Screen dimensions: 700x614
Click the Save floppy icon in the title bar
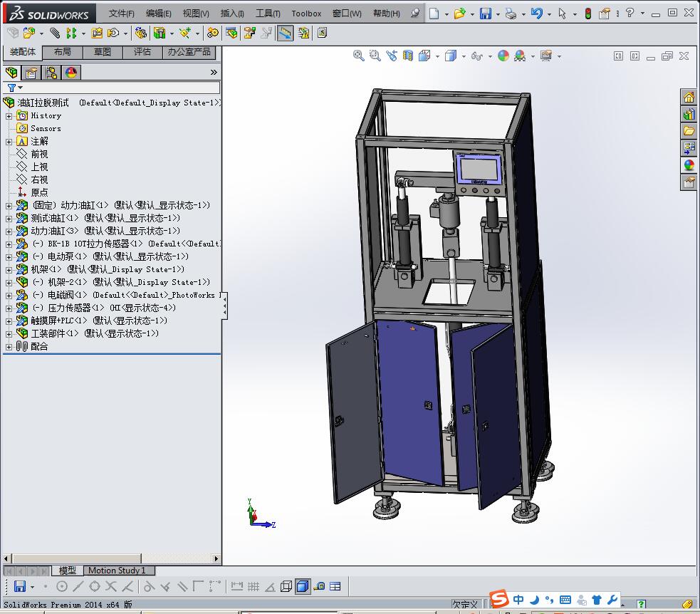click(x=485, y=14)
